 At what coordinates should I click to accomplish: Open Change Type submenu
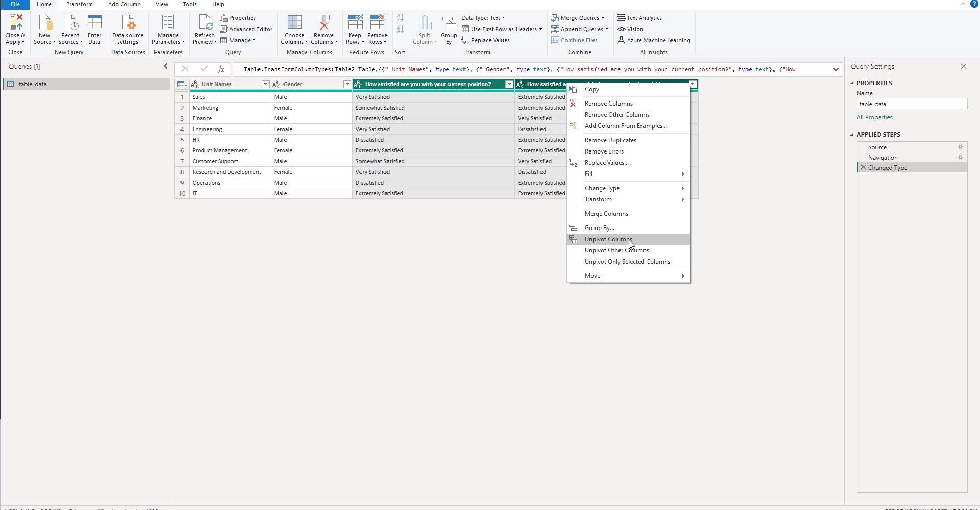pyautogui.click(x=628, y=188)
